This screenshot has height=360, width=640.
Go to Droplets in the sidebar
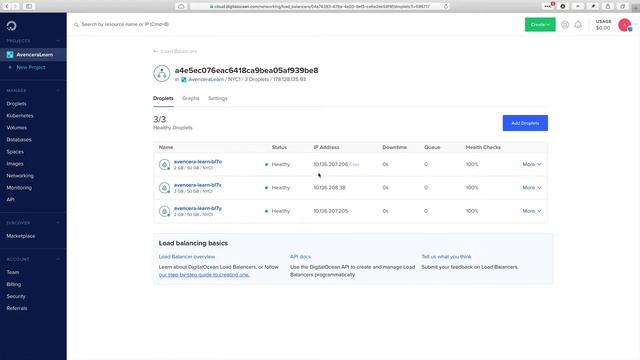[16, 104]
